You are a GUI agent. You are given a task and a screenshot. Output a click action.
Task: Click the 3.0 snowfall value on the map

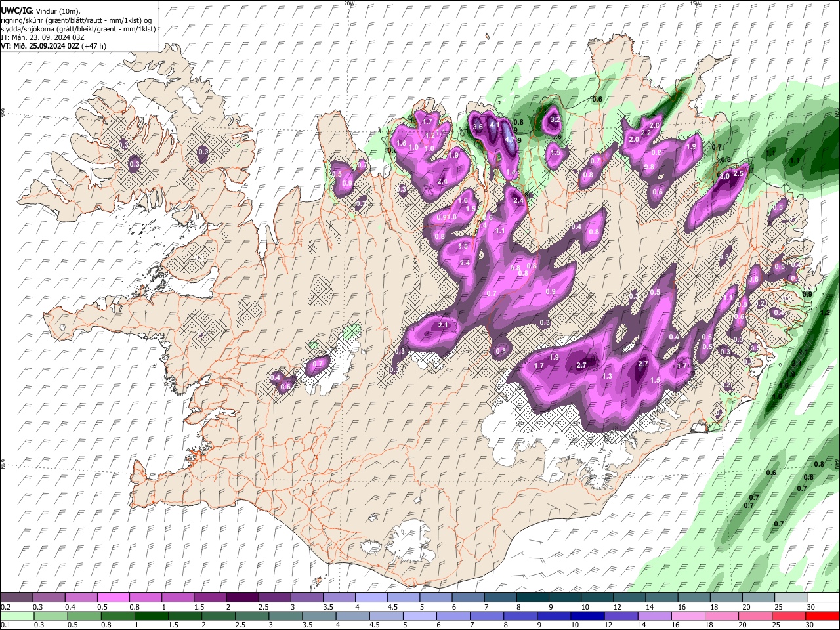pos(724,177)
